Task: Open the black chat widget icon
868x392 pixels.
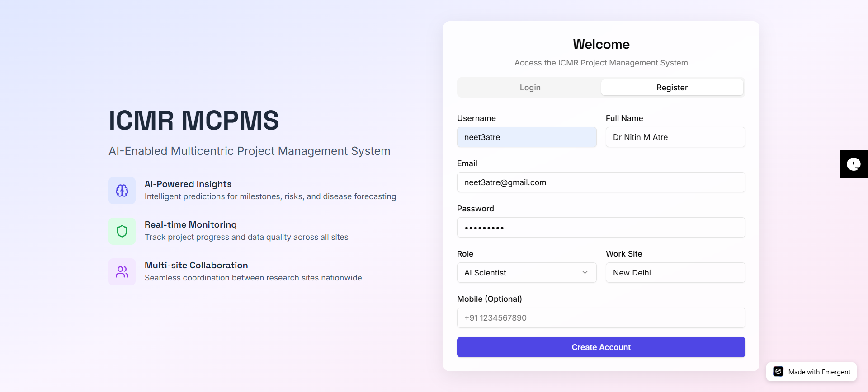Action: pyautogui.click(x=853, y=164)
